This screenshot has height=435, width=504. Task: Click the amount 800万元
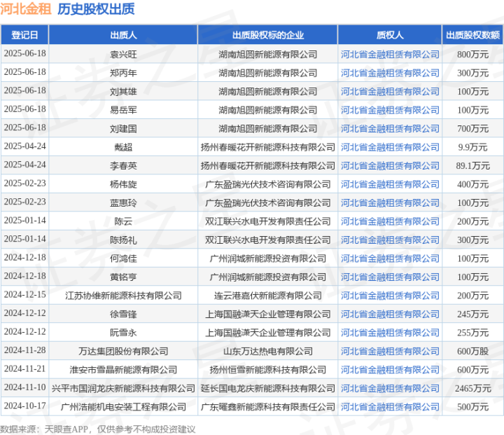pyautogui.click(x=472, y=55)
